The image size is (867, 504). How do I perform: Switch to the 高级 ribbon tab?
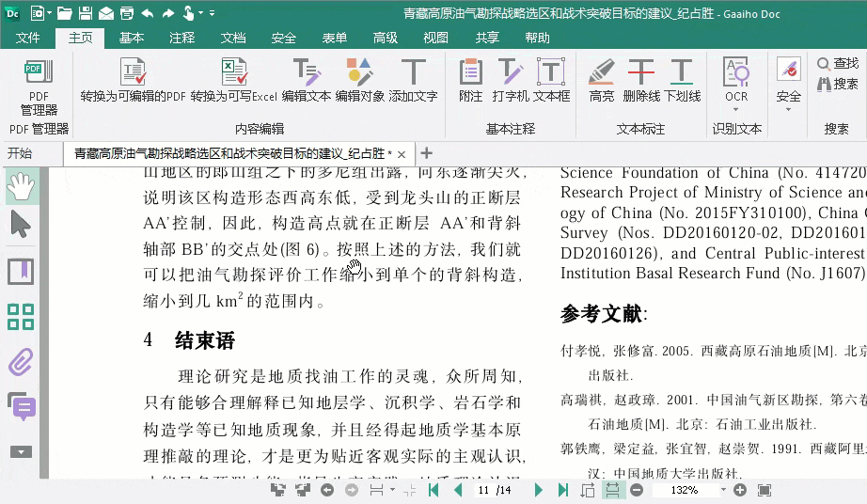386,38
